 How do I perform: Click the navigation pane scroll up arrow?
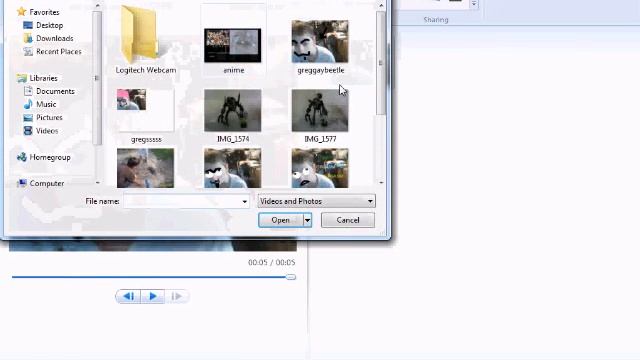(x=97, y=5)
